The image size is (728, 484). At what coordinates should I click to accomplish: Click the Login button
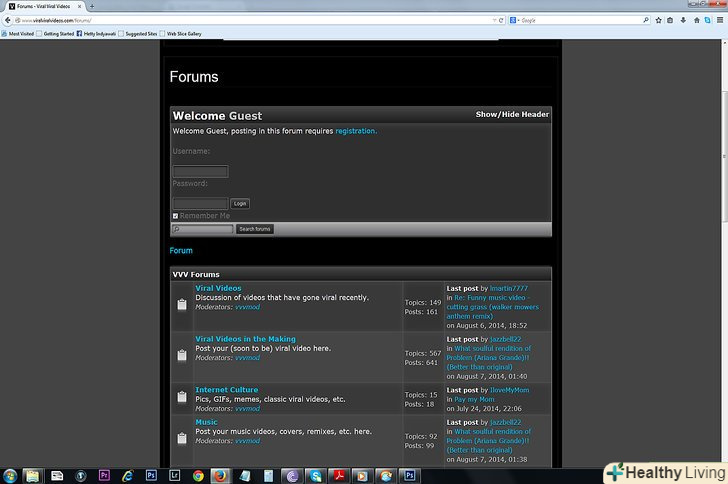[x=240, y=203]
